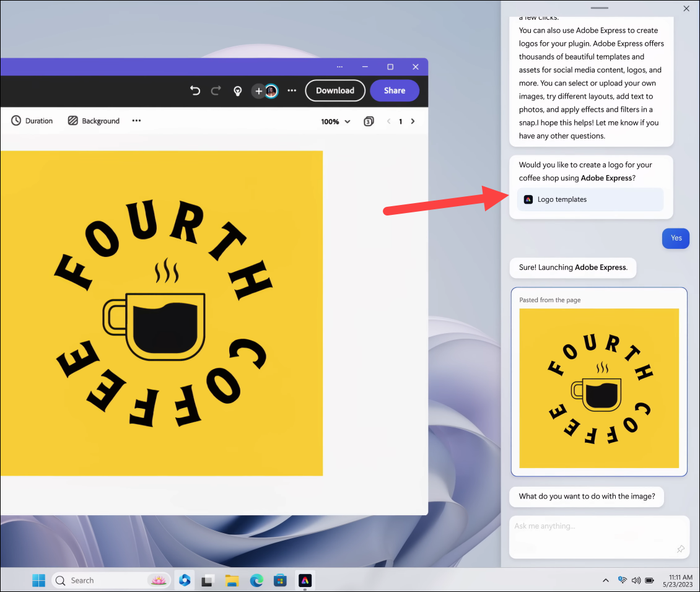Click the Download button

tap(335, 90)
